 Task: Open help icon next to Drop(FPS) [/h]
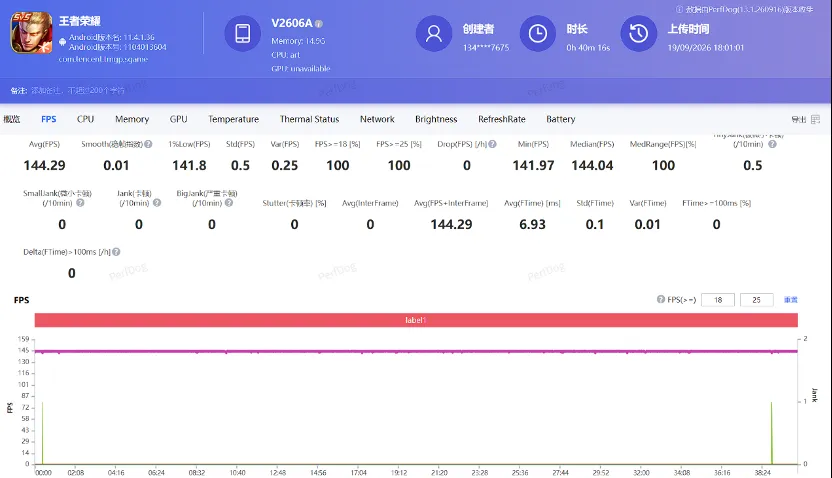click(492, 144)
